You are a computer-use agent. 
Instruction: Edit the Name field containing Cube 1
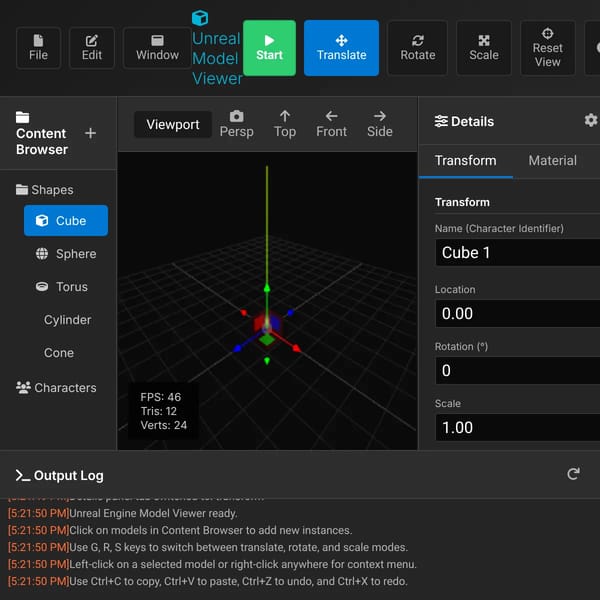pos(518,253)
